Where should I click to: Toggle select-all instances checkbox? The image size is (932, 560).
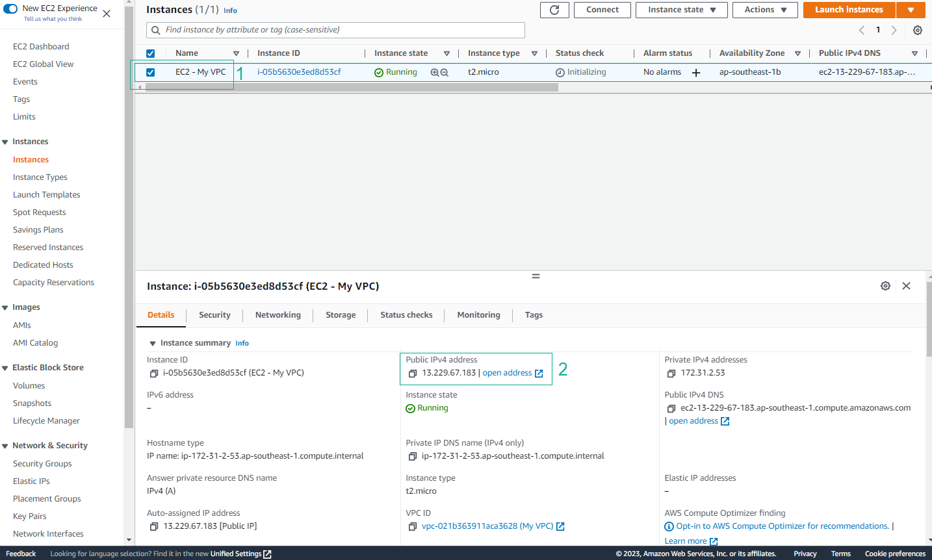151,54
